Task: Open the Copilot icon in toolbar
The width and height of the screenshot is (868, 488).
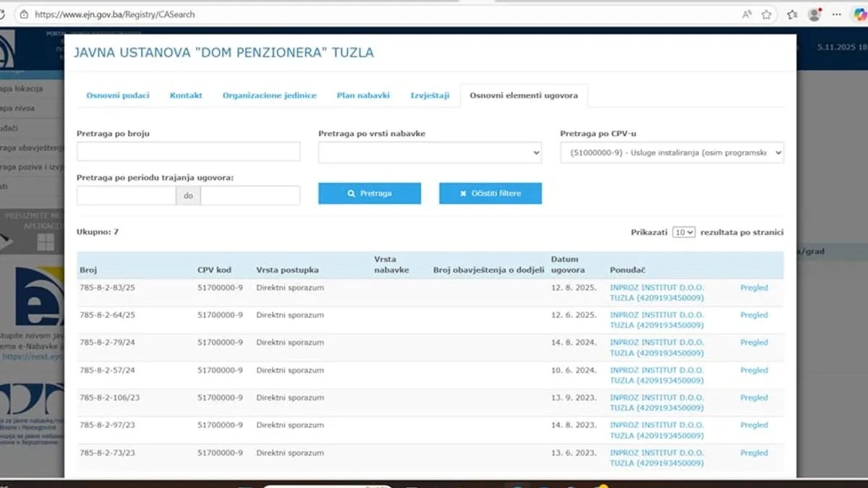Action: click(x=858, y=14)
